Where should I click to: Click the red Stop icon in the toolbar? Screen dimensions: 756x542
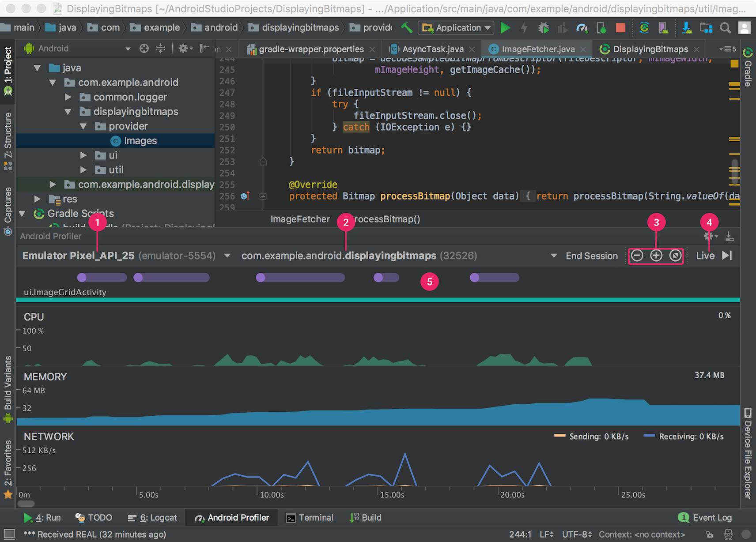coord(620,28)
